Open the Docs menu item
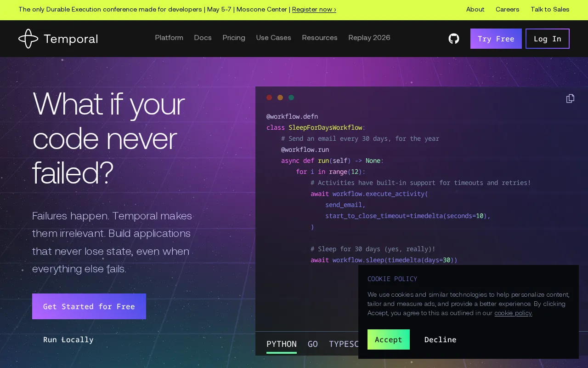Screen dimensions: 588x368 [x=203, y=38]
